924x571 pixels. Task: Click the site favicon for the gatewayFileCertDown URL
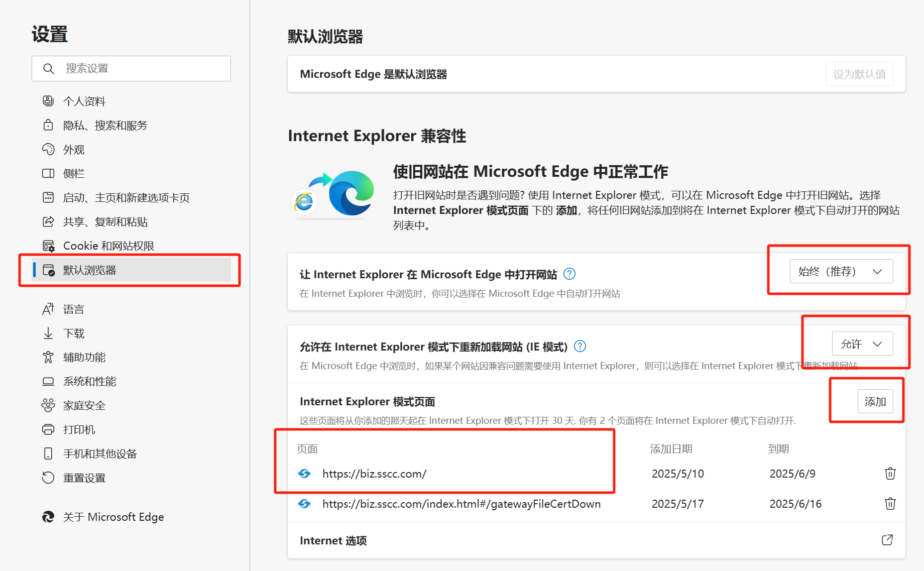(304, 504)
